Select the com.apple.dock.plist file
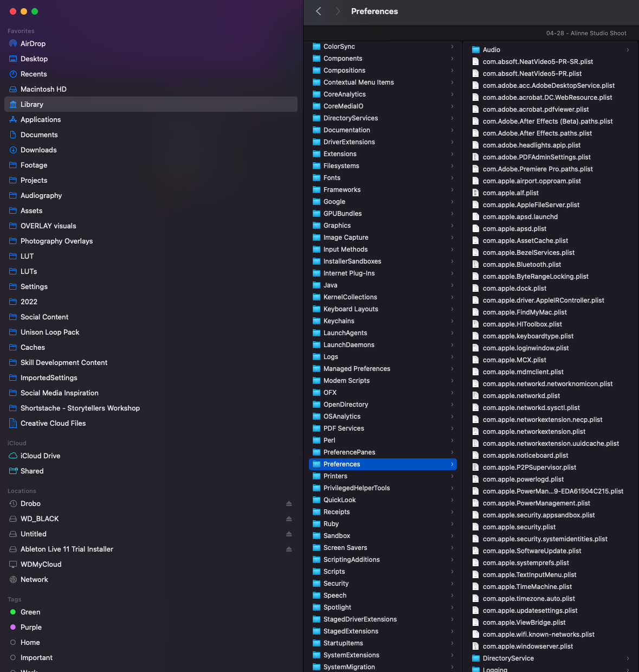Viewport: 639px width, 672px height. tap(514, 288)
